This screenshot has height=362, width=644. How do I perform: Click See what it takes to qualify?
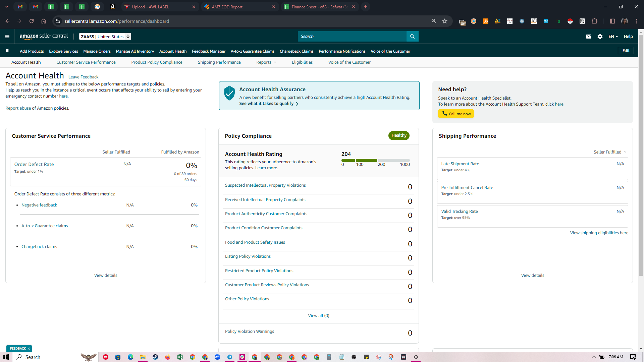(x=269, y=104)
